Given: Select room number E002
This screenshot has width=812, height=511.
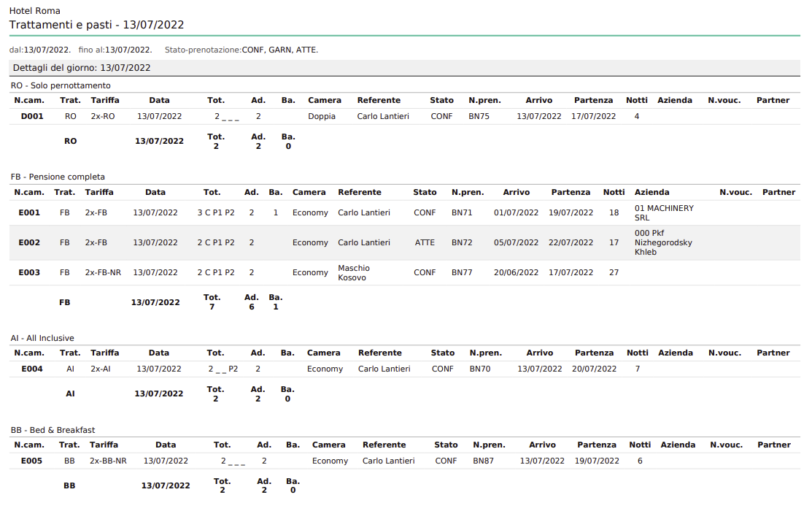Looking at the screenshot, I should point(29,243).
